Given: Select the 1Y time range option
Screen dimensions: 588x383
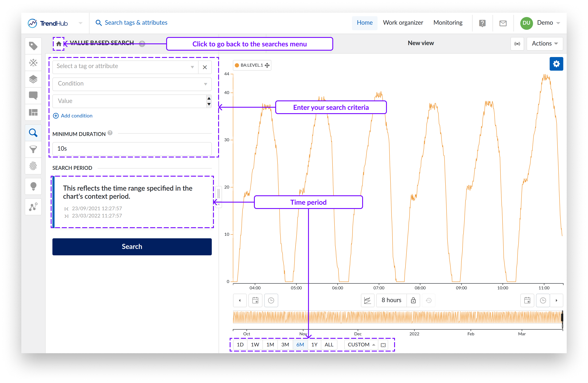Looking at the screenshot, I should [x=314, y=345].
